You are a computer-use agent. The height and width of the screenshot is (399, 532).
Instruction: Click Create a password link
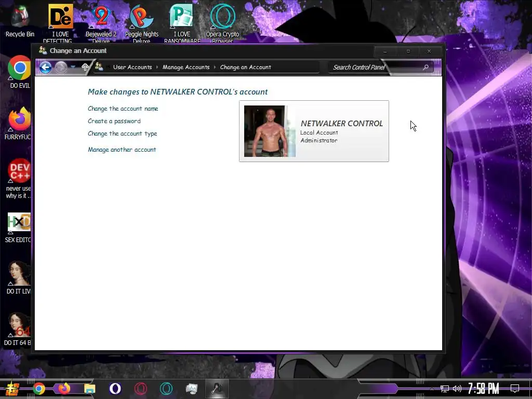pyautogui.click(x=114, y=121)
